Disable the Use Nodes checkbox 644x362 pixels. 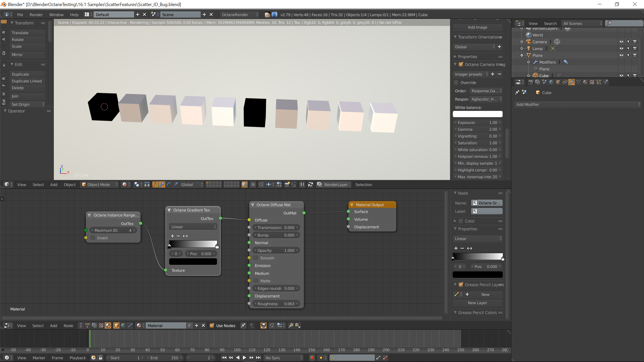tap(212, 325)
